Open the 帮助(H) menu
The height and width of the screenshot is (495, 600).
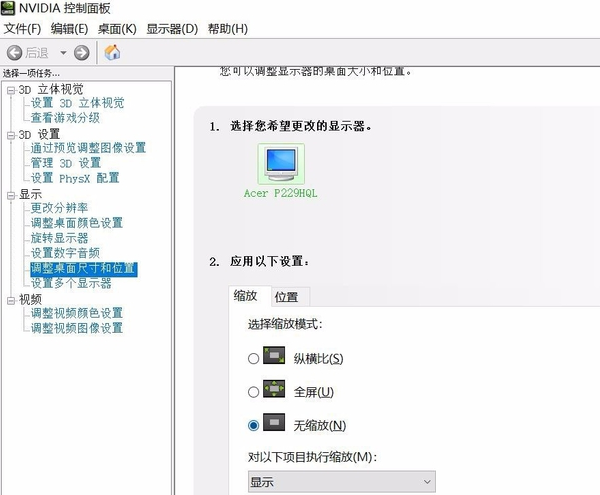point(228,29)
